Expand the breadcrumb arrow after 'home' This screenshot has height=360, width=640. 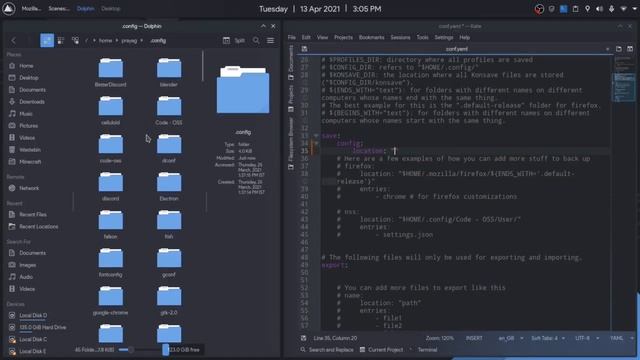click(117, 40)
